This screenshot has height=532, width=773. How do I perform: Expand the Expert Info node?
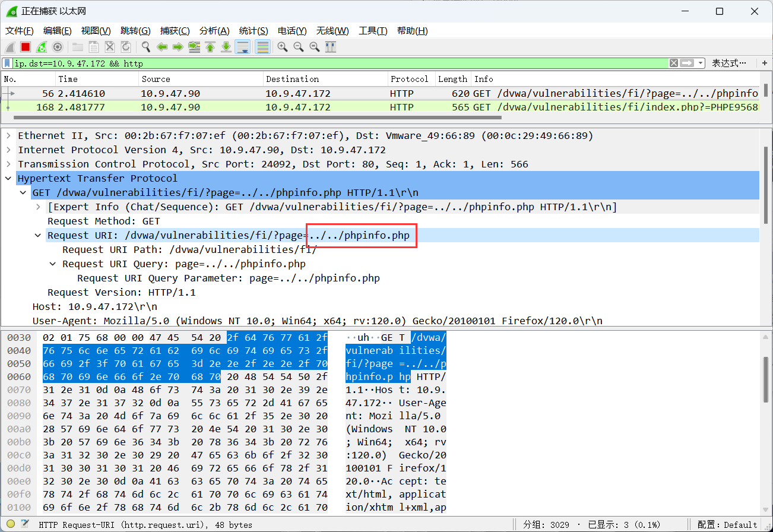pyautogui.click(x=38, y=207)
